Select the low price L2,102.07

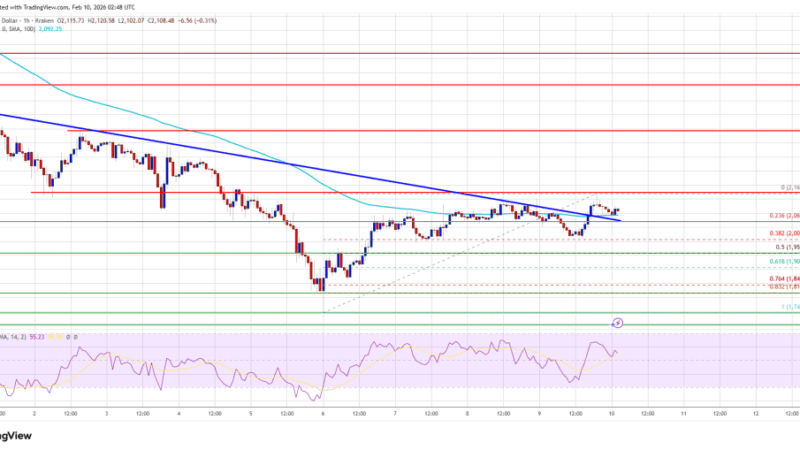coord(131,21)
